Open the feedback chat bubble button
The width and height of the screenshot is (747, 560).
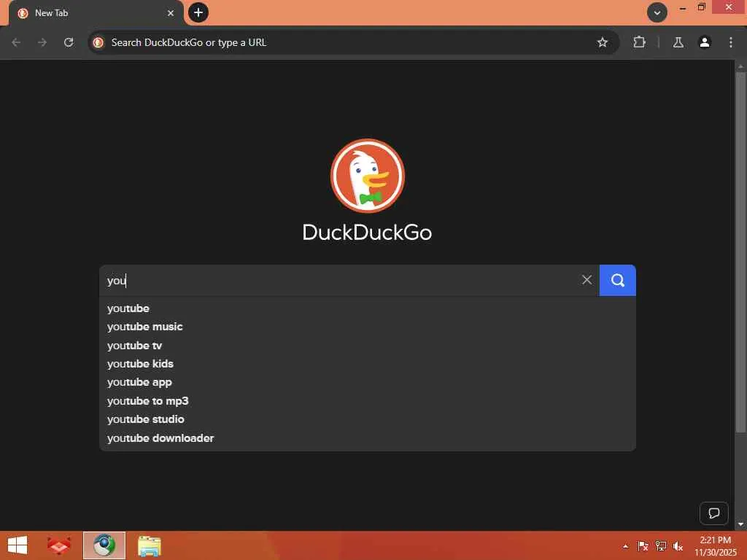tap(713, 513)
